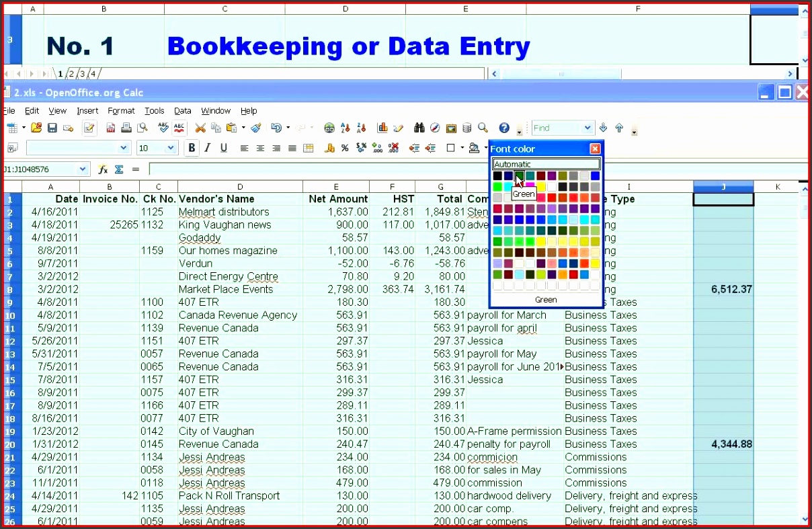Click the Cut scissors icon

click(x=200, y=128)
